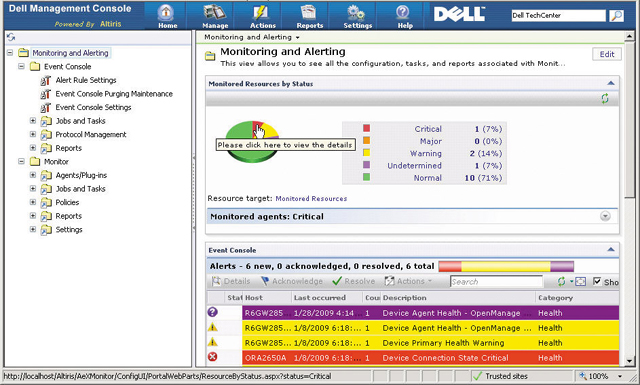Collapse the Event Console tree node
640x385 pixels.
tap(21, 66)
